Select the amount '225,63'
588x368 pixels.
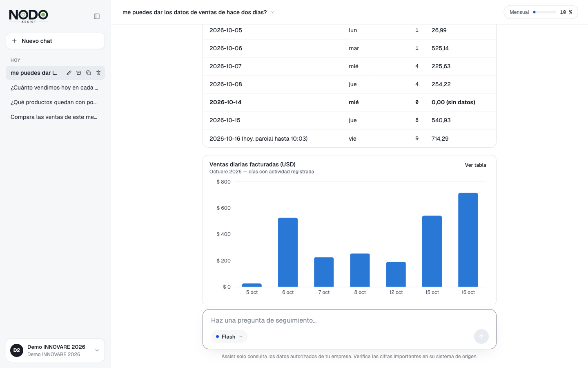(x=441, y=66)
